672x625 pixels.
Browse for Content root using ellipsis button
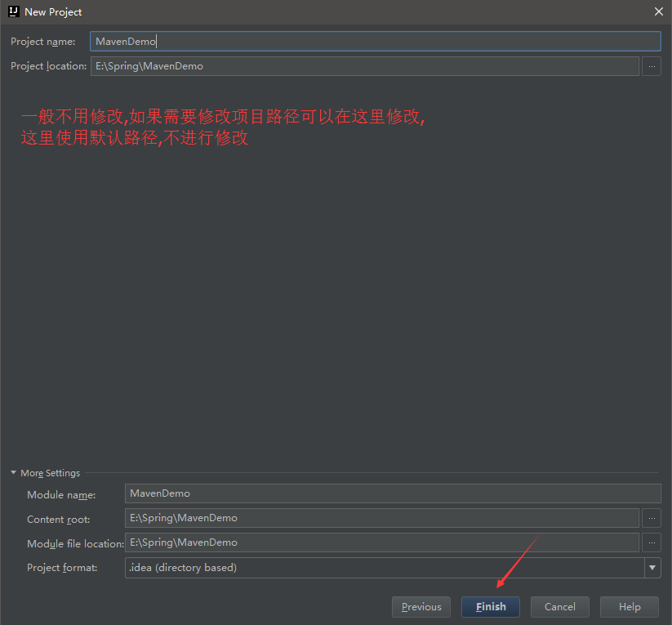(x=652, y=518)
